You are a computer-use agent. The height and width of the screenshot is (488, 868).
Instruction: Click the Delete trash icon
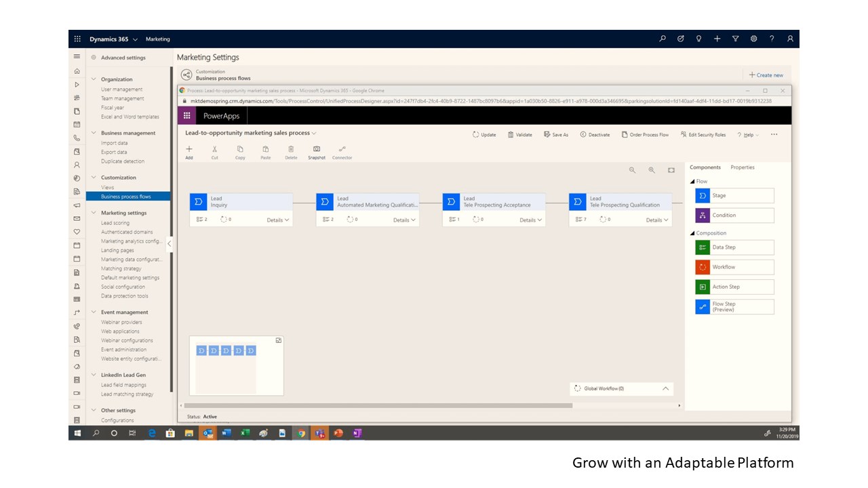[291, 149]
